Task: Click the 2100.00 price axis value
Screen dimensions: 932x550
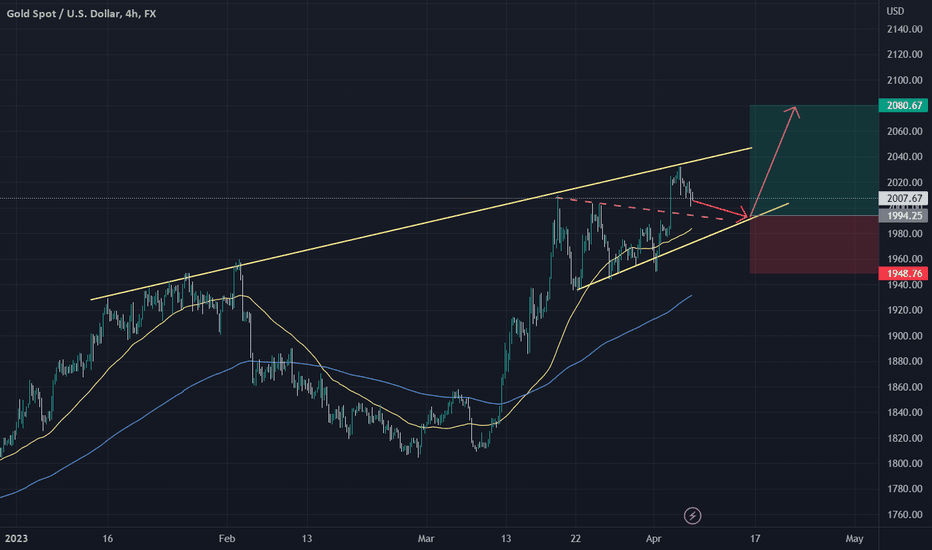Action: point(904,80)
